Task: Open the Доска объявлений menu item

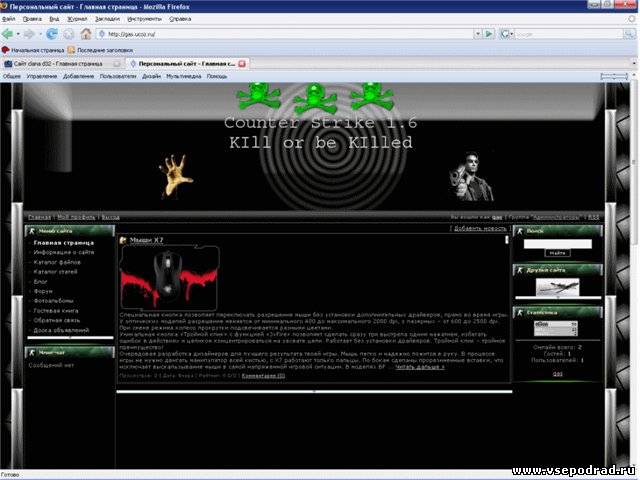Action: [x=61, y=330]
